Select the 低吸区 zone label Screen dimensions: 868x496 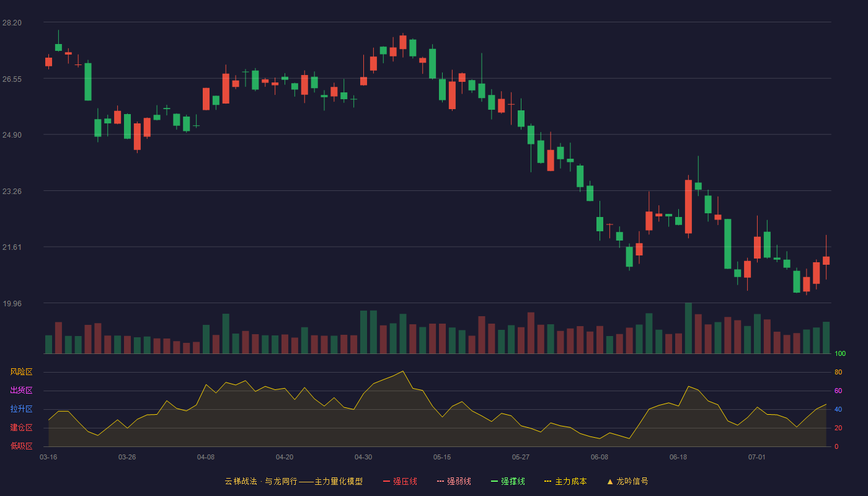pos(21,446)
